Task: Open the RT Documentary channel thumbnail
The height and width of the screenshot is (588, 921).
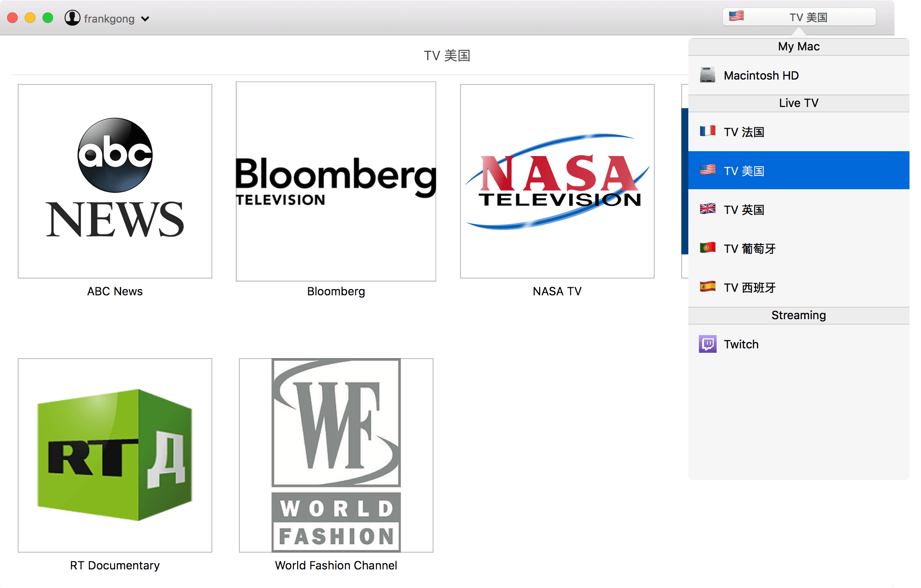Action: [115, 455]
